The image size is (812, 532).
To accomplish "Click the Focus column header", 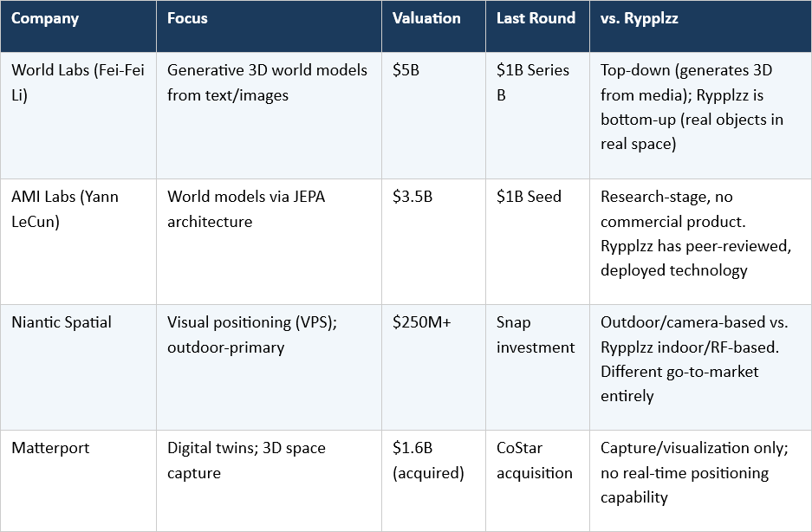I will (x=188, y=19).
